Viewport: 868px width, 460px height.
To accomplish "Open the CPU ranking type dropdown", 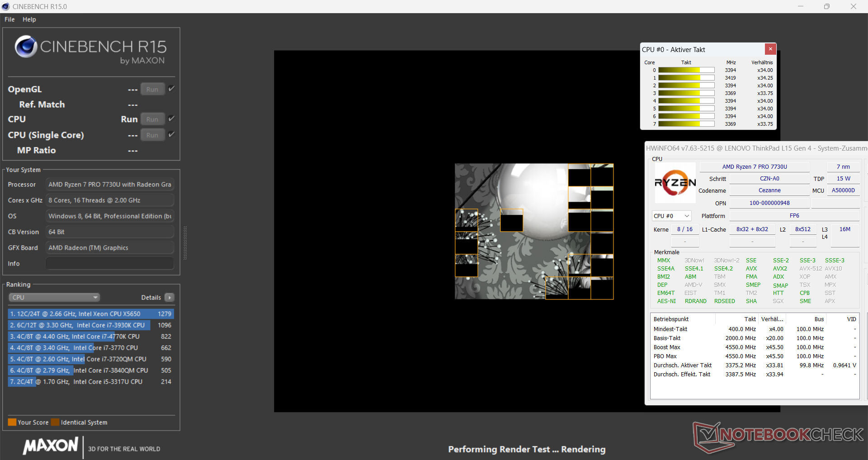I will point(54,297).
